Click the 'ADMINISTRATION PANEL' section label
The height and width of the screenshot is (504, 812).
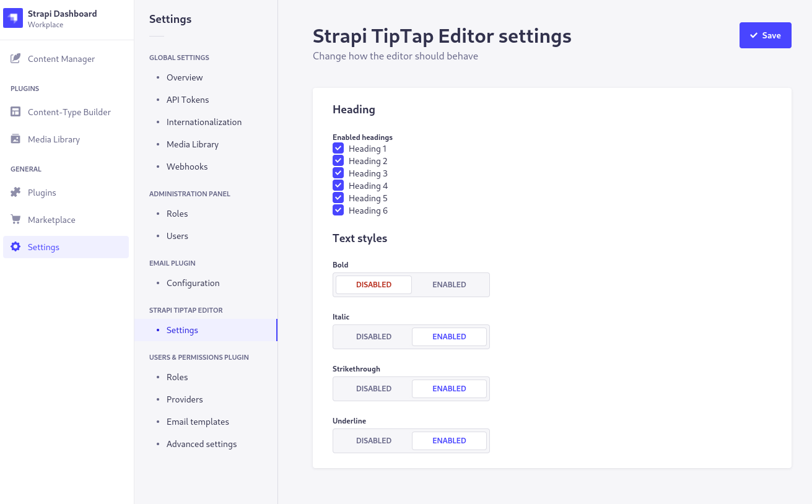point(190,194)
